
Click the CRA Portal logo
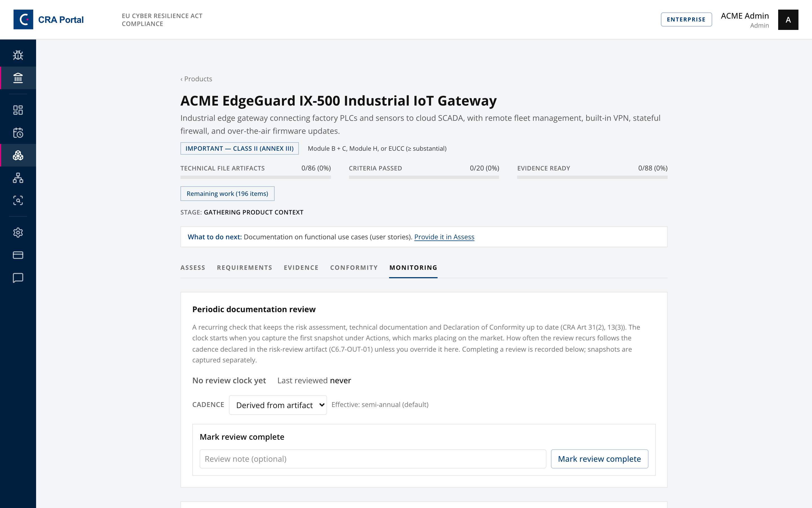pos(49,19)
